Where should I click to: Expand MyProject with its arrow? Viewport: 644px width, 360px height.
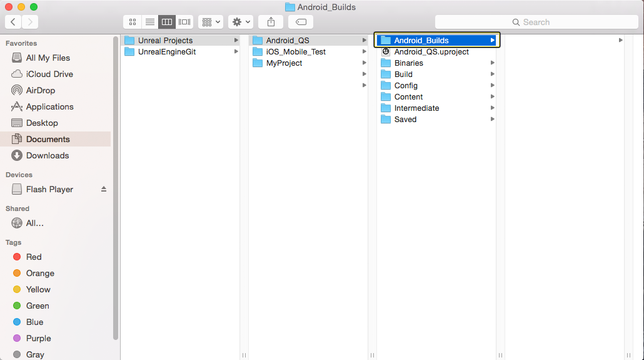(x=365, y=63)
